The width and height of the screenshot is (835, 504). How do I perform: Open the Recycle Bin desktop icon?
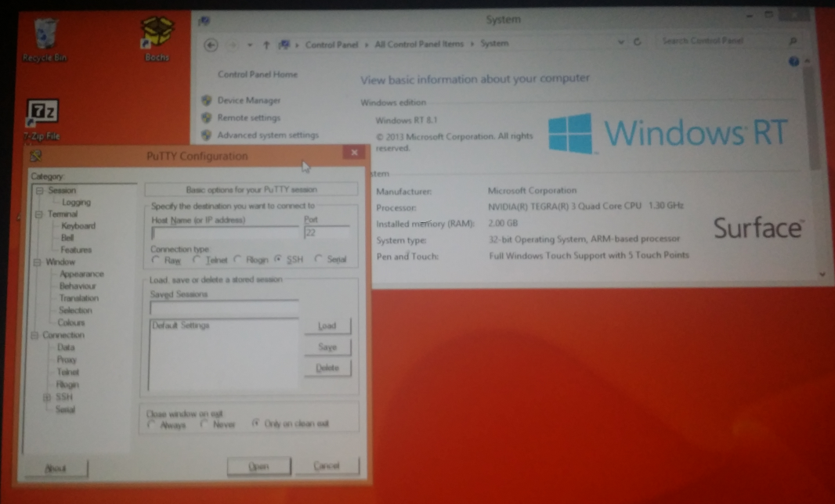pos(45,36)
